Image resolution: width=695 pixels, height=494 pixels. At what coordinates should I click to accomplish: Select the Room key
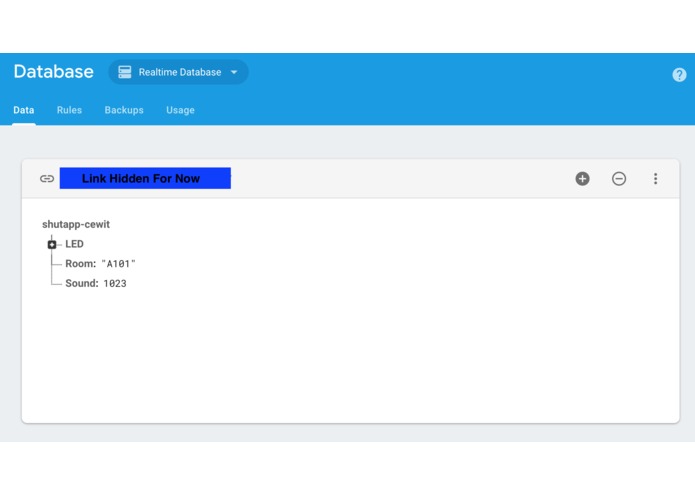point(81,264)
